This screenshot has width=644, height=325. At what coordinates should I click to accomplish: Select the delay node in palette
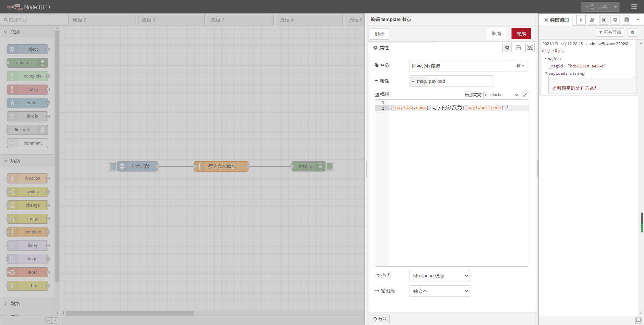pos(28,246)
